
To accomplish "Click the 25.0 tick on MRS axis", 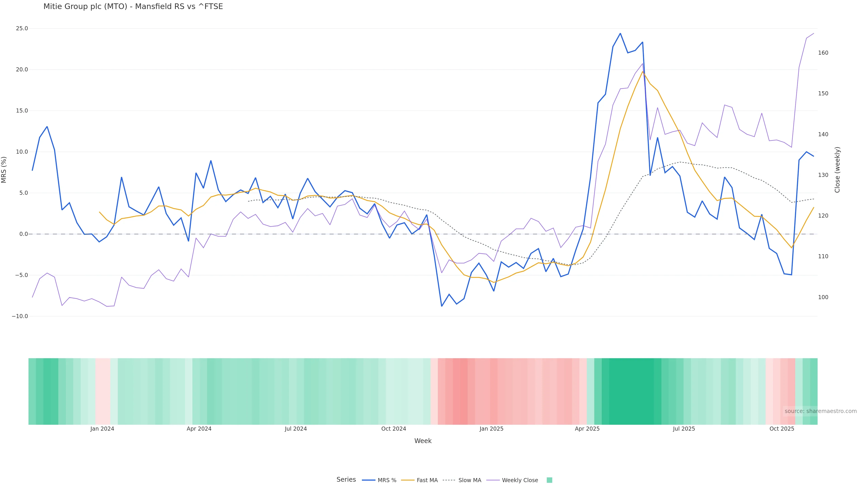I will click(22, 29).
